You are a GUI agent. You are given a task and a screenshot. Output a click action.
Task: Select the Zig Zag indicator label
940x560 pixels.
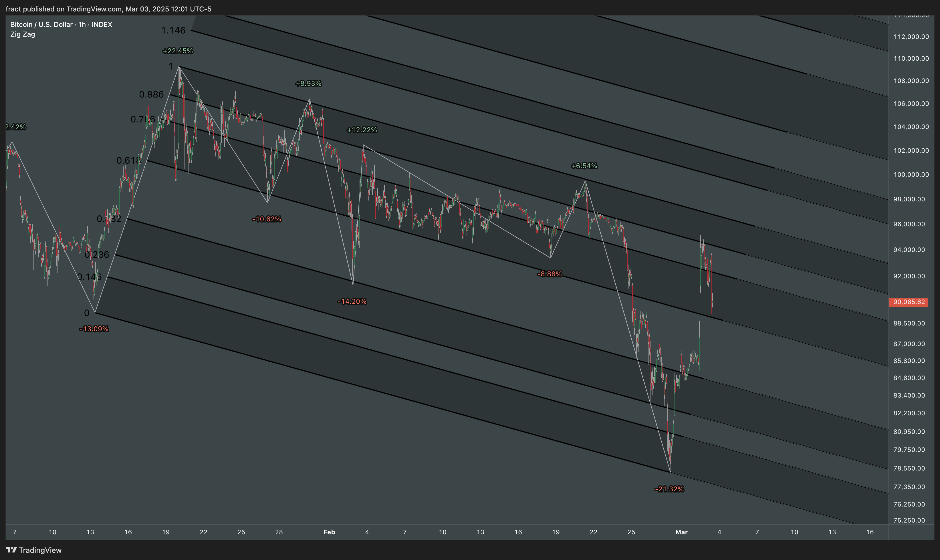point(23,34)
